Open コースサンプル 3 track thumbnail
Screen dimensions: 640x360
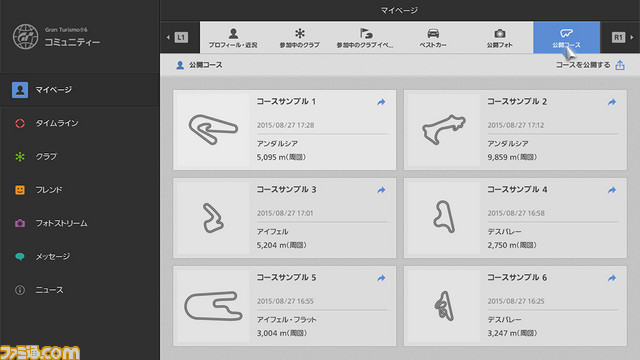213,218
